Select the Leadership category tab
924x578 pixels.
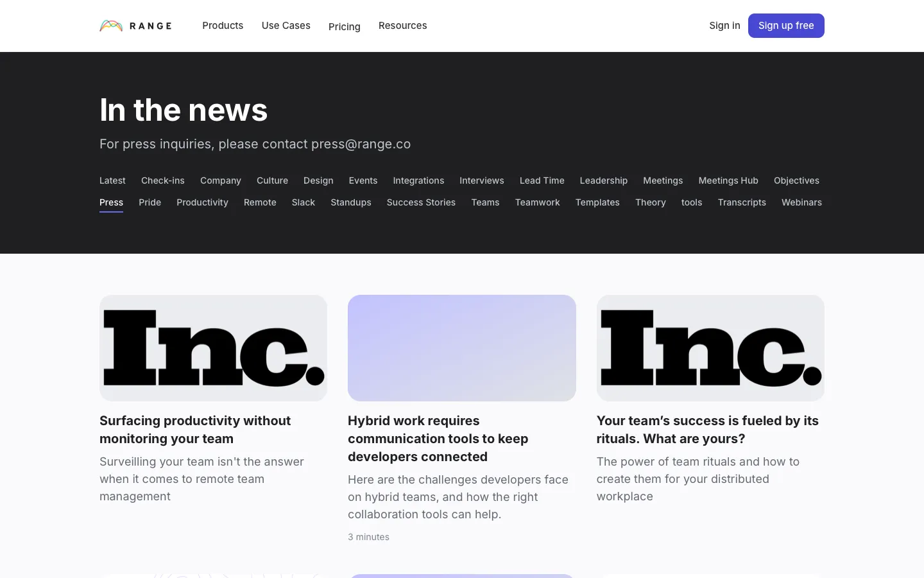(604, 180)
